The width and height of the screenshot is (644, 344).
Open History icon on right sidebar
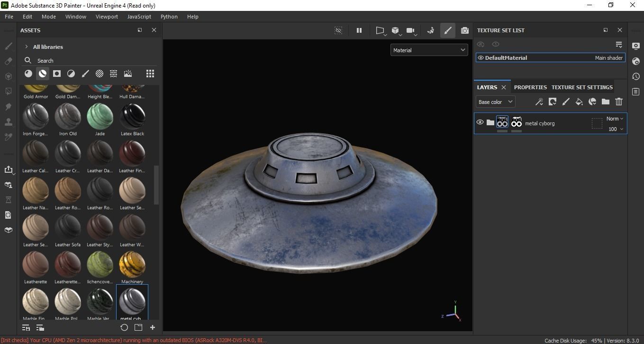636,76
